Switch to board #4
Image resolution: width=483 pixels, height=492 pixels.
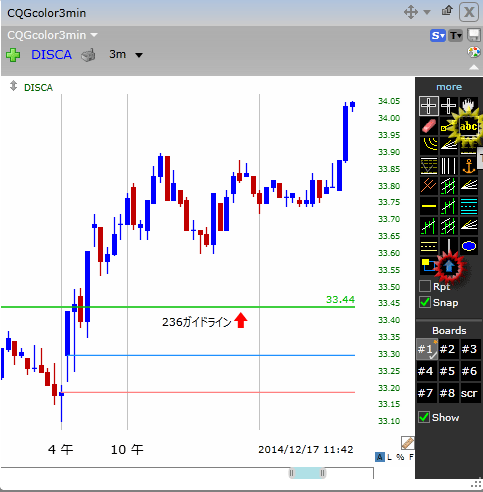tap(426, 371)
